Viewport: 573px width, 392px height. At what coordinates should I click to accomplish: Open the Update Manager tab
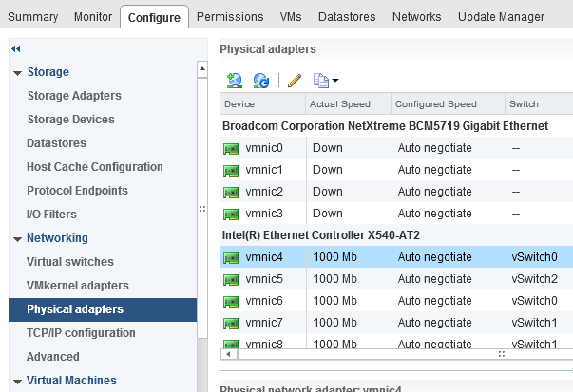(501, 17)
